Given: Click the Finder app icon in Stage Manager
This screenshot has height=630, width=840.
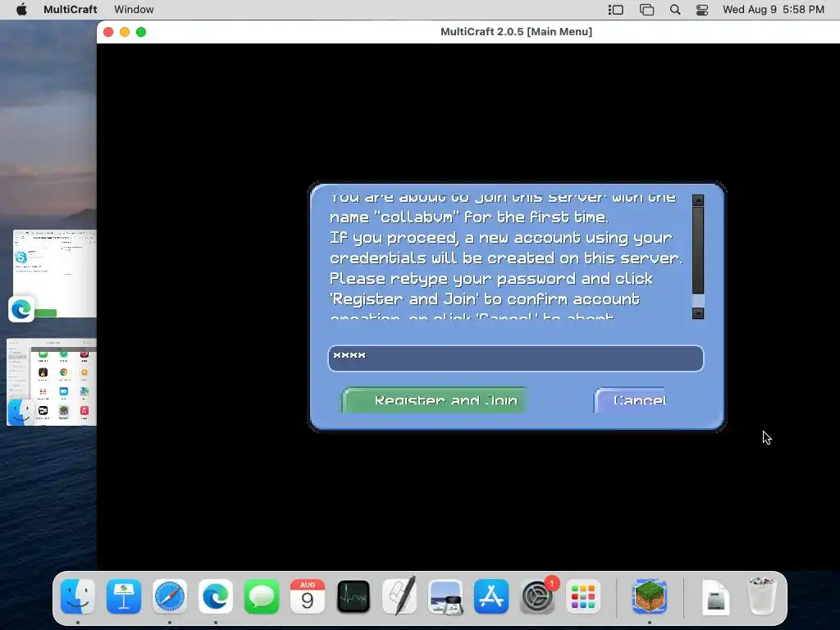Looking at the screenshot, I should 21,412.
